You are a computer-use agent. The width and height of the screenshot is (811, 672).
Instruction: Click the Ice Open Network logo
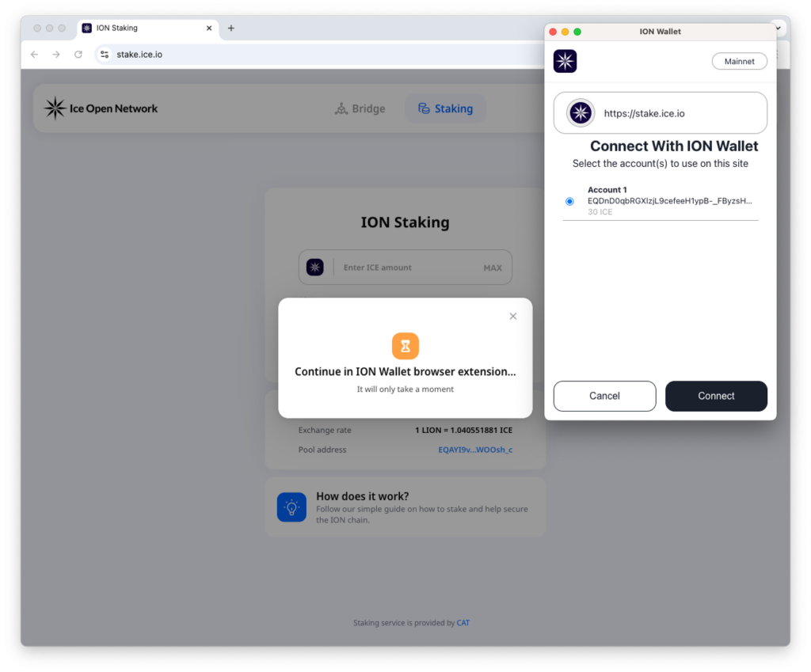(54, 108)
